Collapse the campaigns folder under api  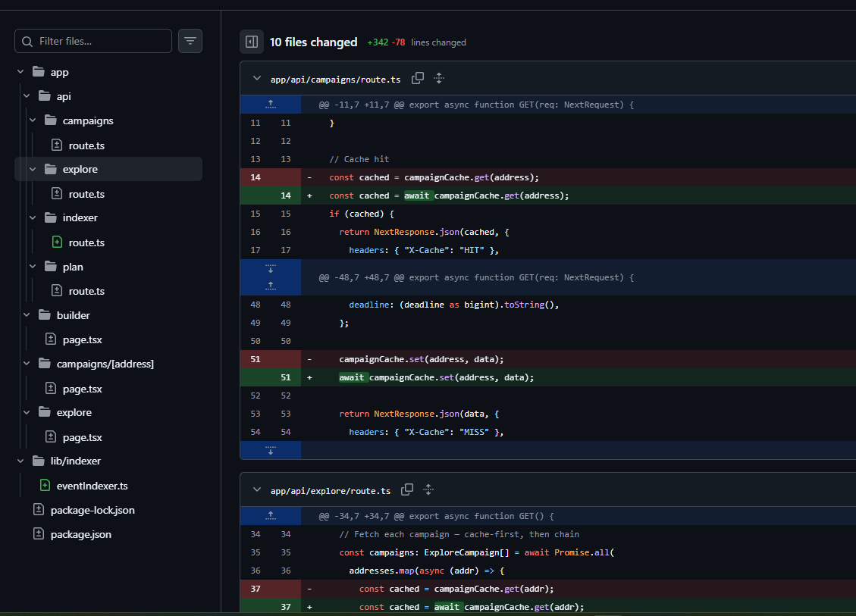33,120
